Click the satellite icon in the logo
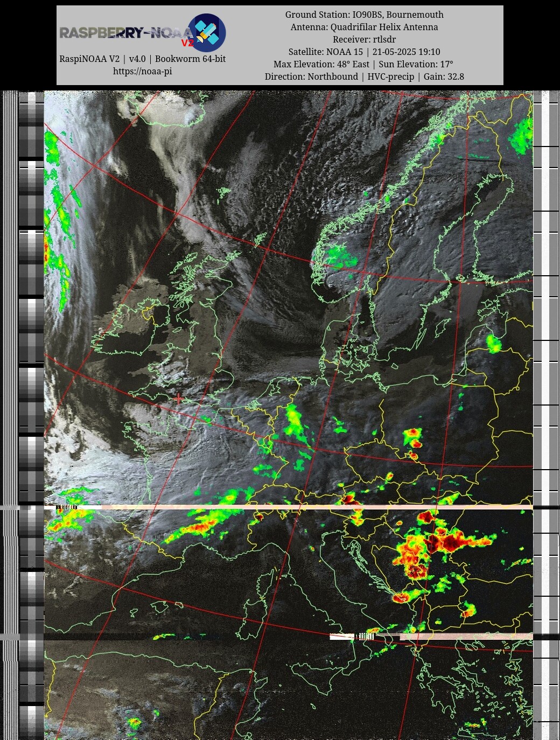The width and height of the screenshot is (560, 740). tap(207, 33)
